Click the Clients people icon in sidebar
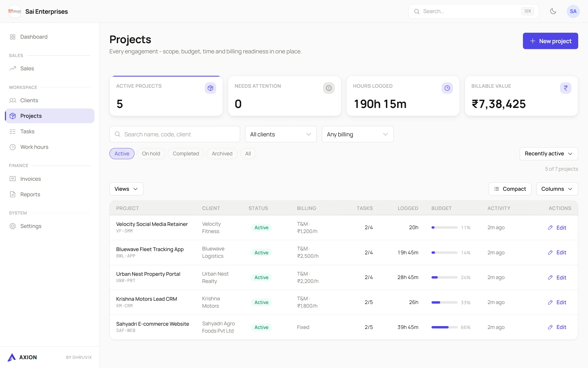588x368 pixels. 13,100
